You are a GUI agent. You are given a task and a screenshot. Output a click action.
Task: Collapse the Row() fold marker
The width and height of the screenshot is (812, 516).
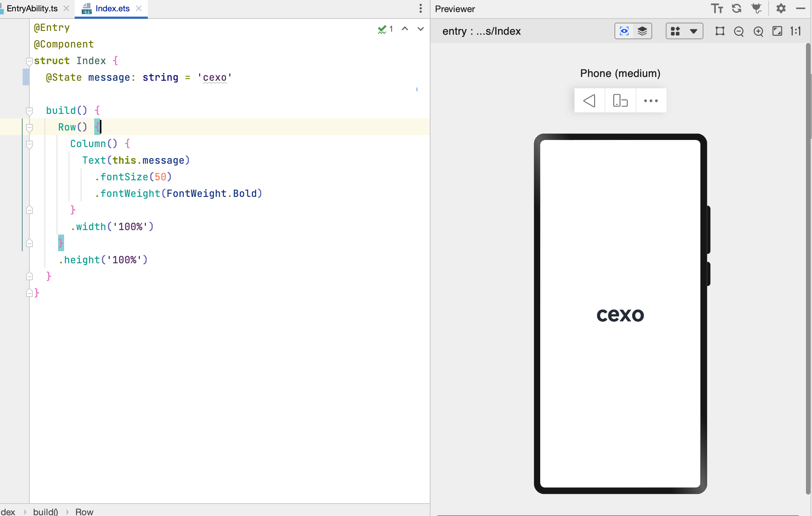(29, 127)
